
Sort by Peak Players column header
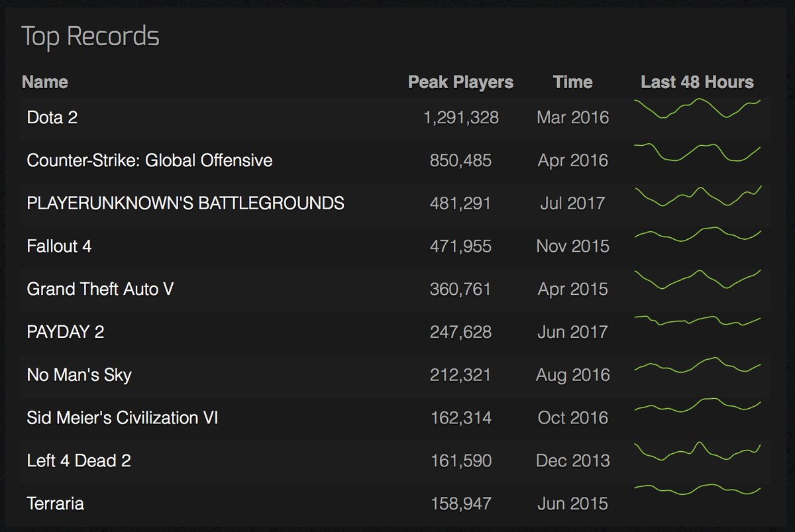click(460, 82)
